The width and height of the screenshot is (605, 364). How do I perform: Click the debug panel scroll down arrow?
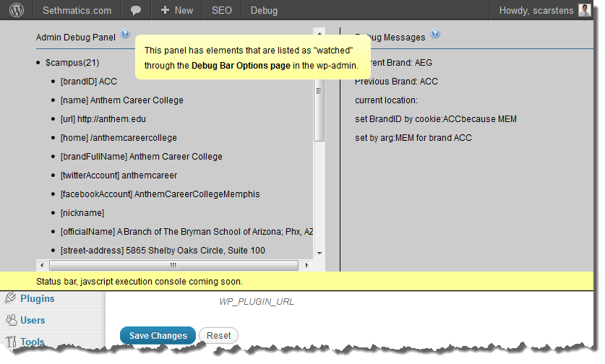pyautogui.click(x=319, y=253)
